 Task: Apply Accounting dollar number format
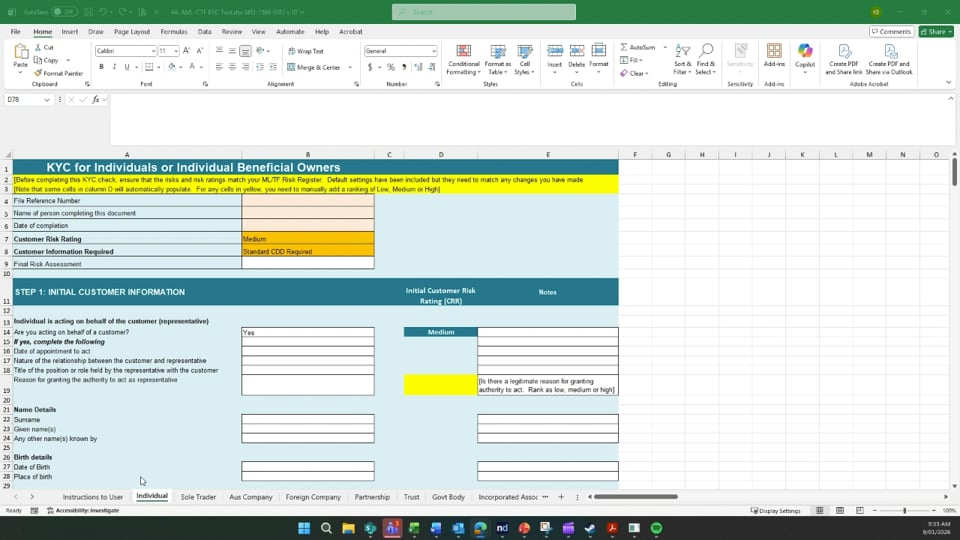[370, 67]
